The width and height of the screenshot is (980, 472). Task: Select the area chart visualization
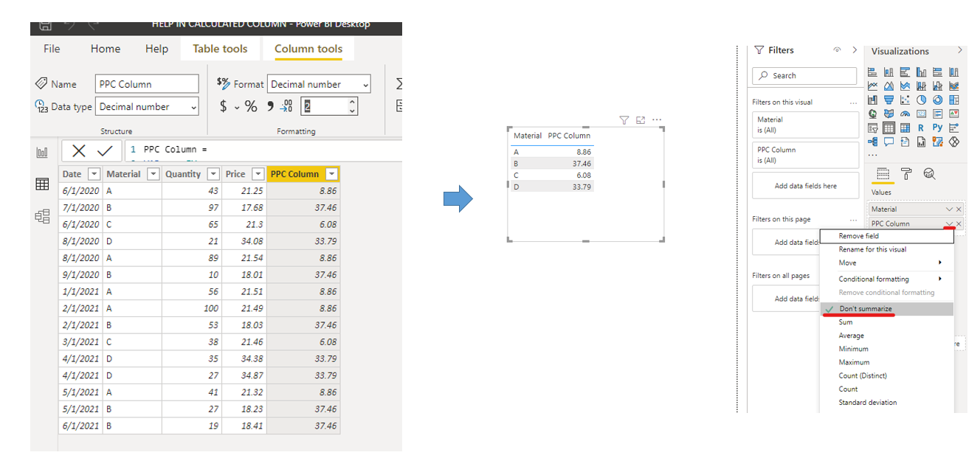pos(888,86)
